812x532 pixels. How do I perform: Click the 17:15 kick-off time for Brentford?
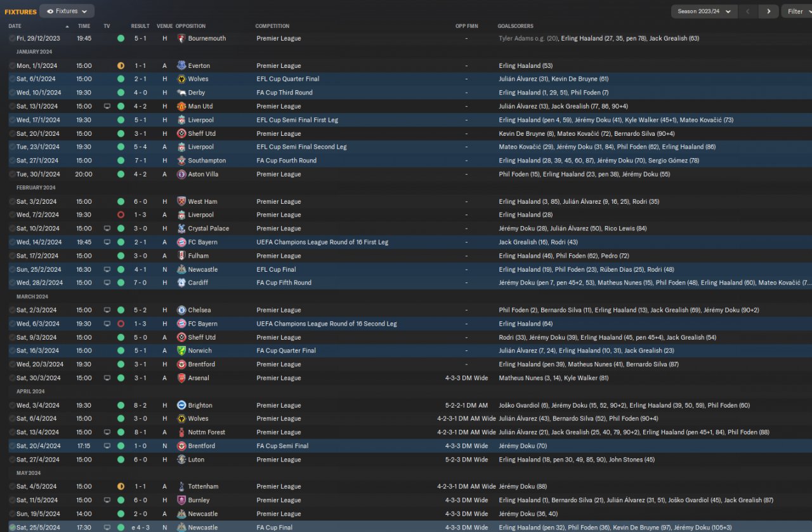[84, 446]
